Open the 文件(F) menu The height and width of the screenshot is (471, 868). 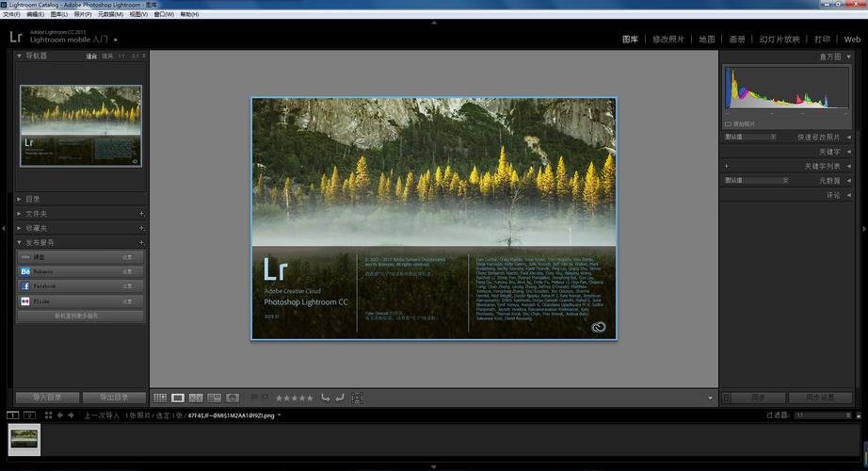[11, 15]
